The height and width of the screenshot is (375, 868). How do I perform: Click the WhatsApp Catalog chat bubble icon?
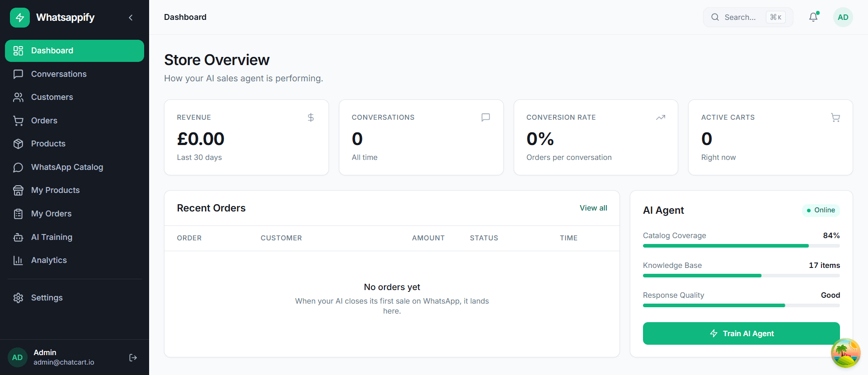[x=18, y=167]
